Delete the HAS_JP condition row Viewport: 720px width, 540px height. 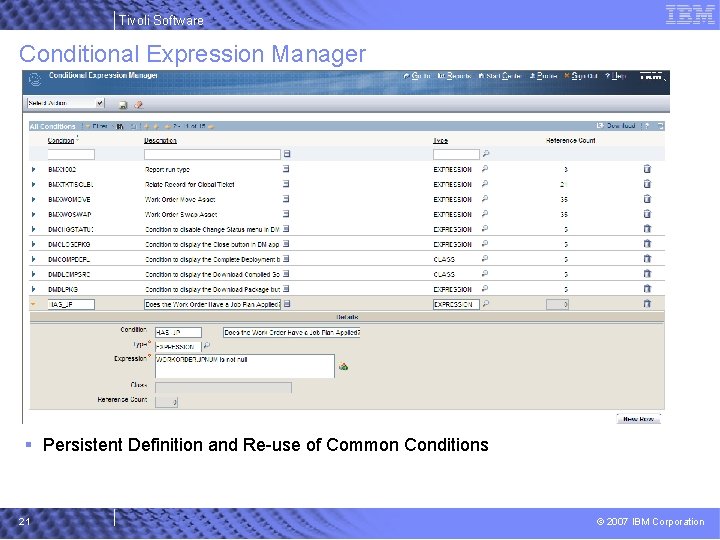pos(647,304)
